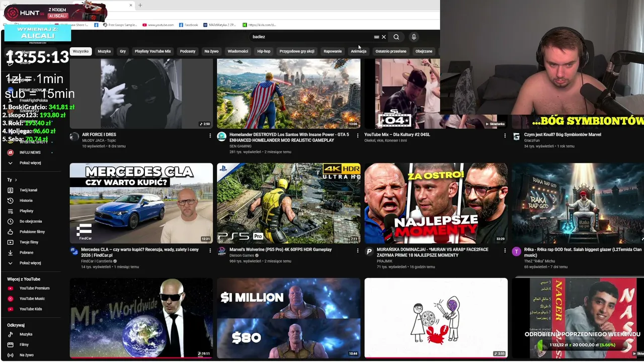
Task: Play the Mercedes CLA video thumbnail
Action: tap(141, 203)
